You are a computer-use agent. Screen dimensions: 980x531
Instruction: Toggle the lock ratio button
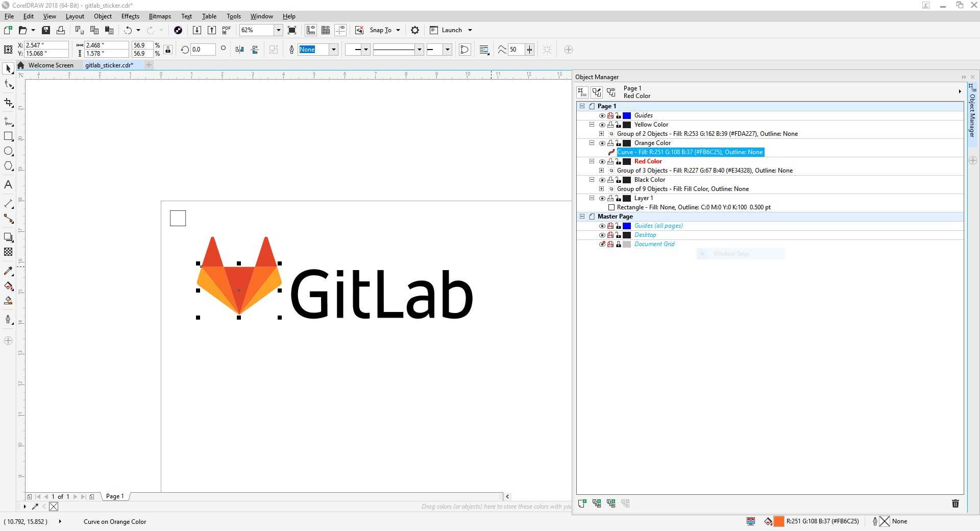[168, 50]
